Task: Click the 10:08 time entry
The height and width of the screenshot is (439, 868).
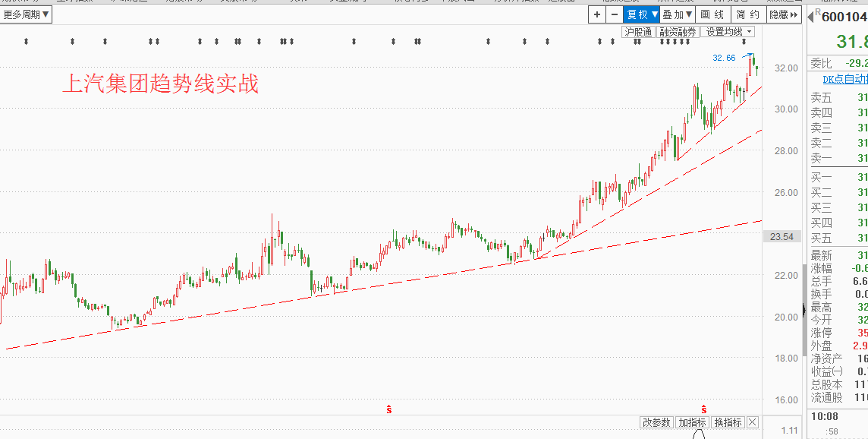Action: [x=825, y=417]
